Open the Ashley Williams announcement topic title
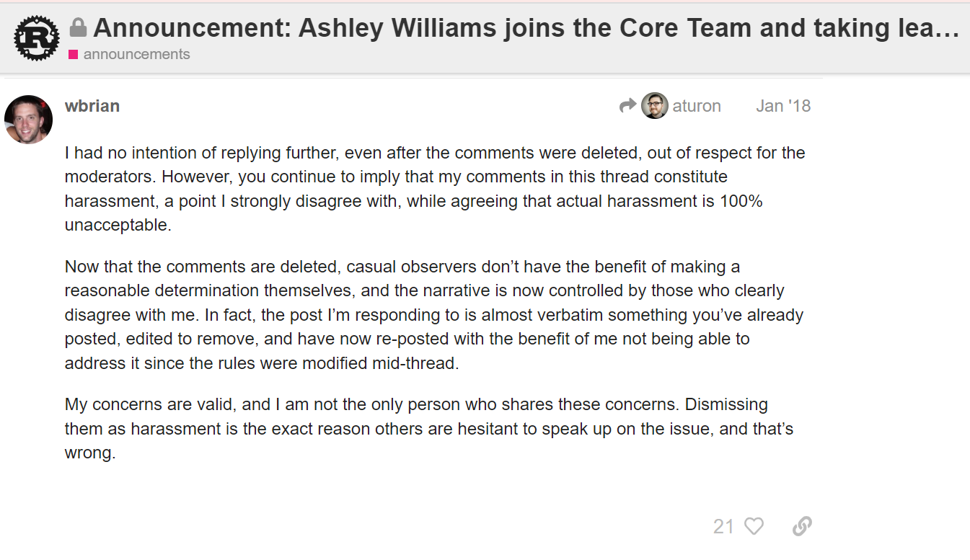This screenshot has height=560, width=970. [526, 28]
